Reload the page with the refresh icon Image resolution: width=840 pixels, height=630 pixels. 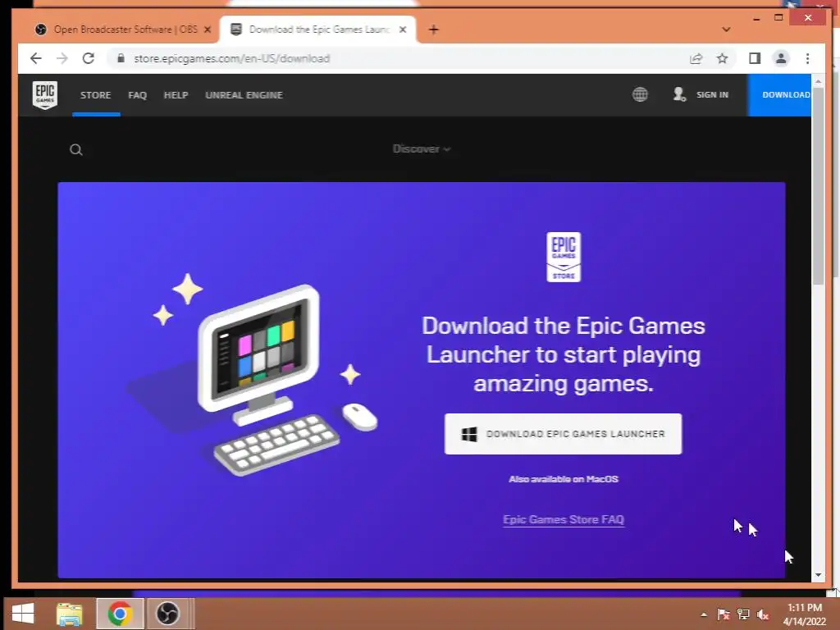[x=89, y=58]
